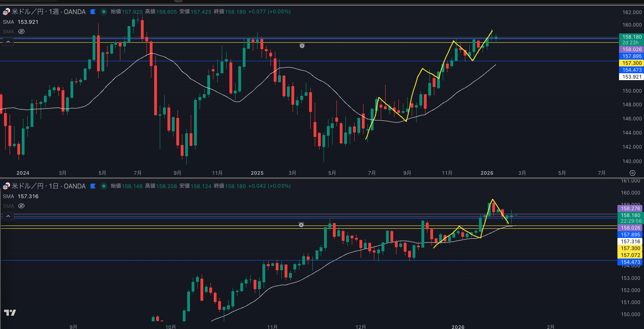
Task: Click the green market status dot on weekly chart
Action: (x=103, y=12)
